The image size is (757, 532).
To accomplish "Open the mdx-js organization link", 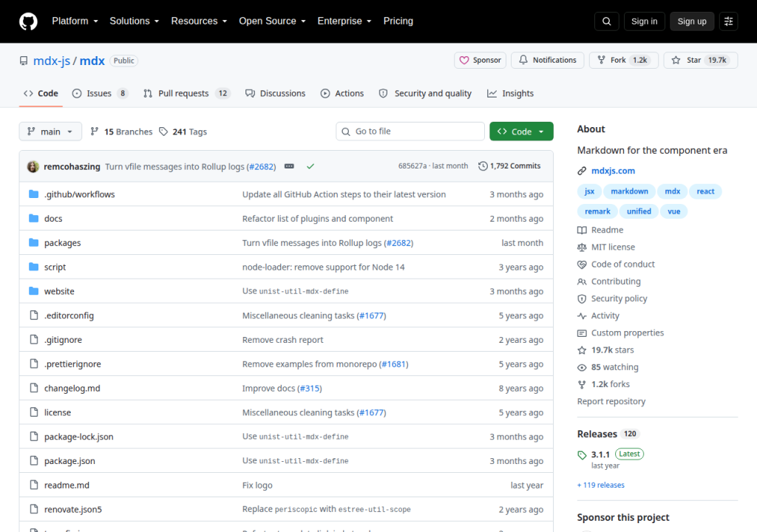I will point(52,61).
